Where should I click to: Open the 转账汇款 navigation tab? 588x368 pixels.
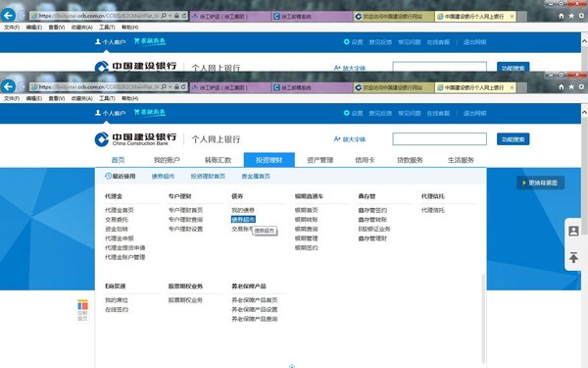(218, 160)
